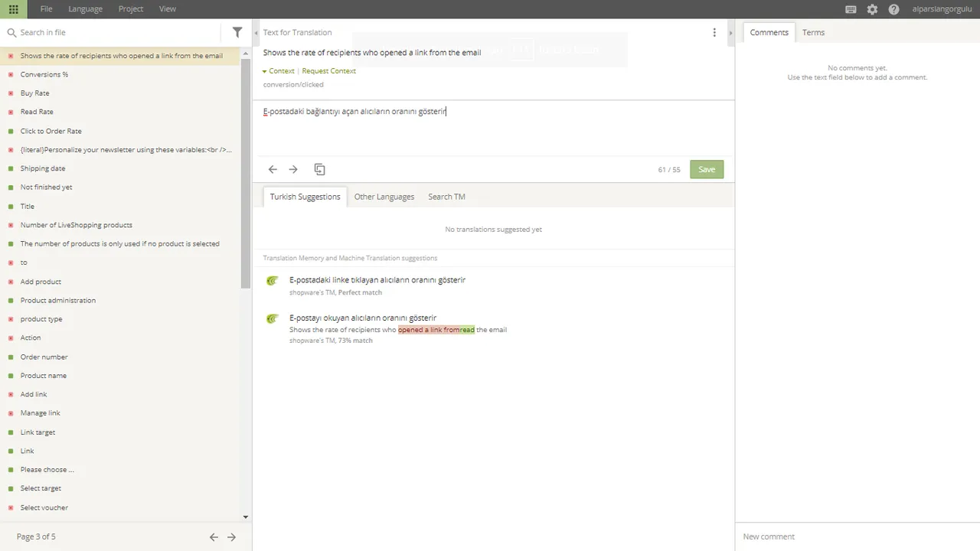Go to previous string arrow in editor

273,169
